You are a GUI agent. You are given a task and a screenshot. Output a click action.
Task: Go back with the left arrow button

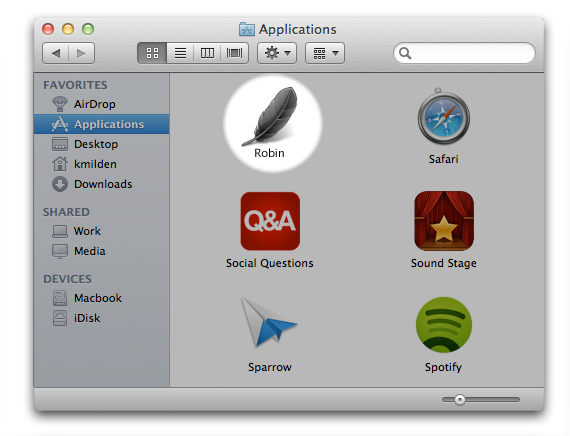click(55, 53)
